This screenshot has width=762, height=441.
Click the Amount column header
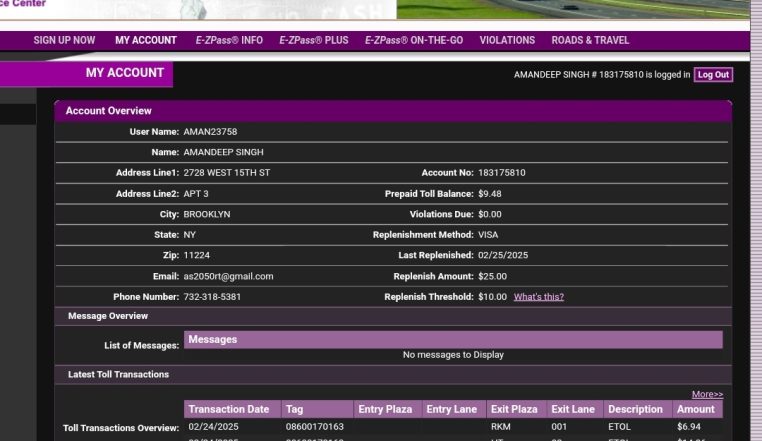697,409
